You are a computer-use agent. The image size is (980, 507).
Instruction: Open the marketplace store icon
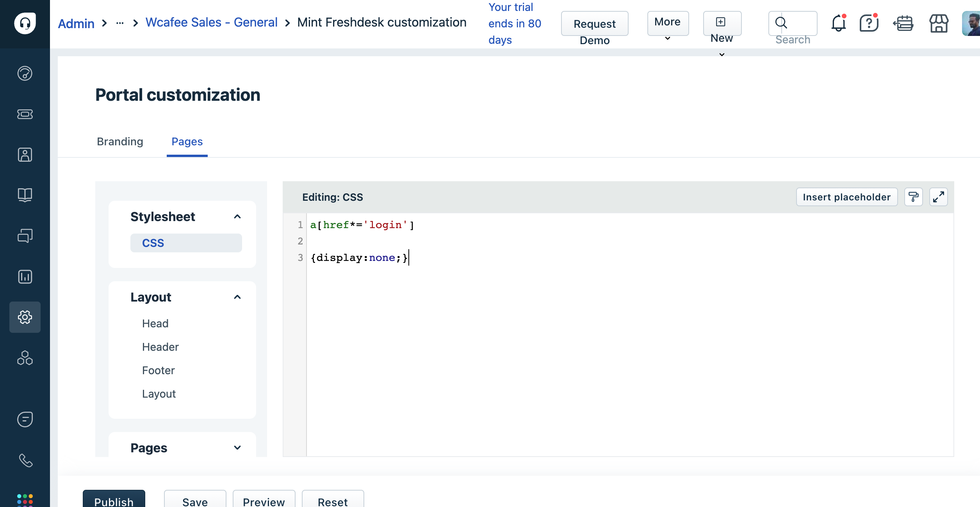[x=939, y=23]
